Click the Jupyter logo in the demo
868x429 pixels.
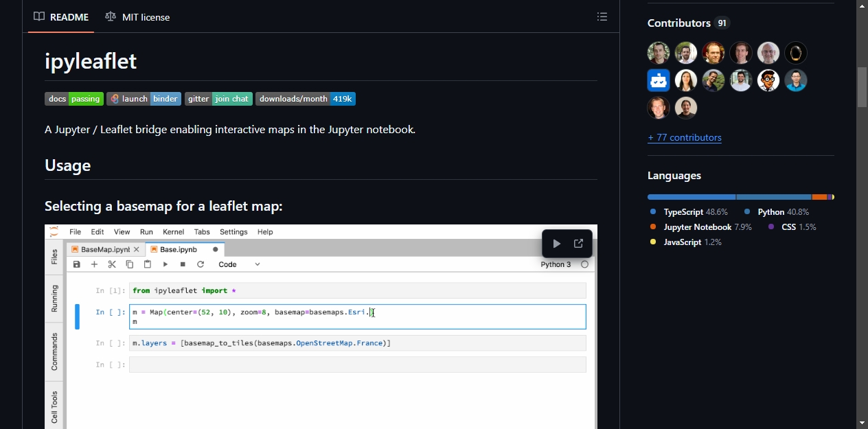point(54,232)
